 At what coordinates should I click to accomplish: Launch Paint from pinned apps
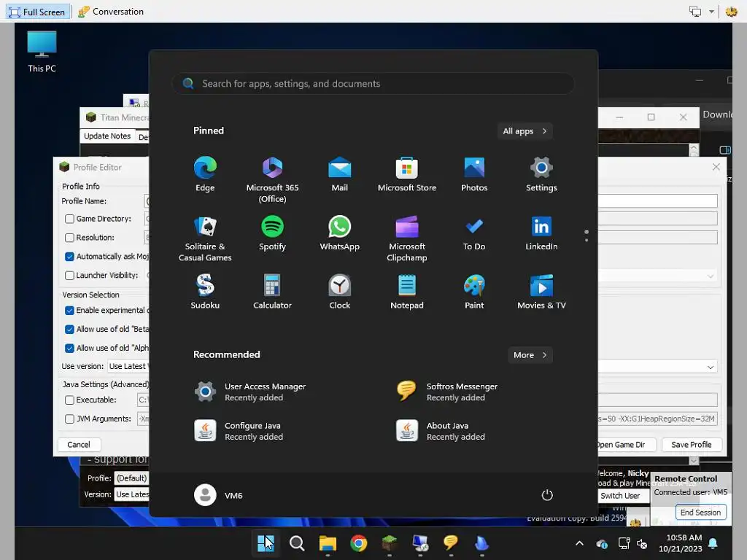click(474, 292)
